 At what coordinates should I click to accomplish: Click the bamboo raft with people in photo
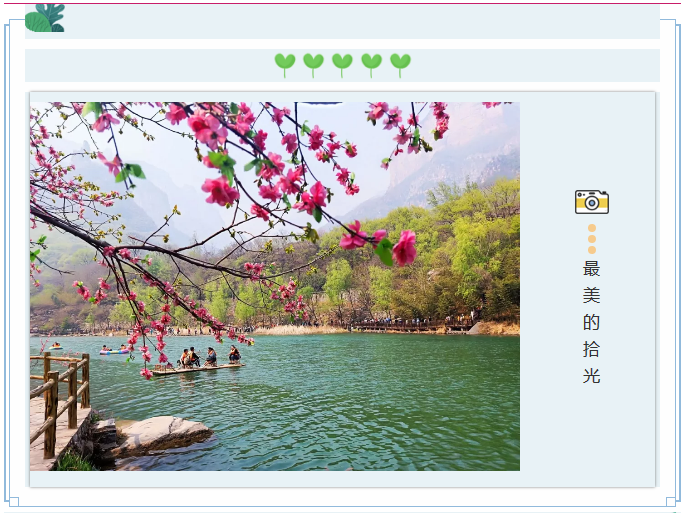pyautogui.click(x=198, y=361)
